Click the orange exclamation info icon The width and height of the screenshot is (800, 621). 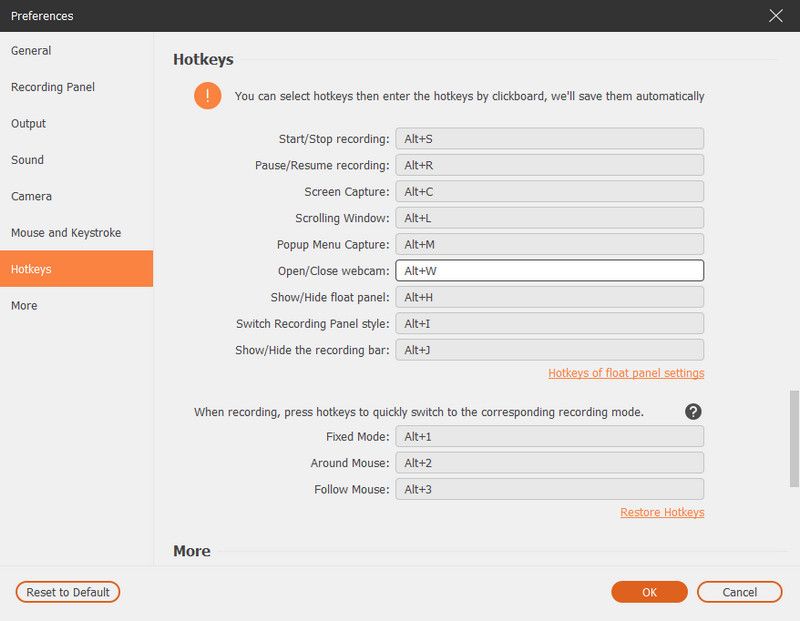[x=208, y=96]
